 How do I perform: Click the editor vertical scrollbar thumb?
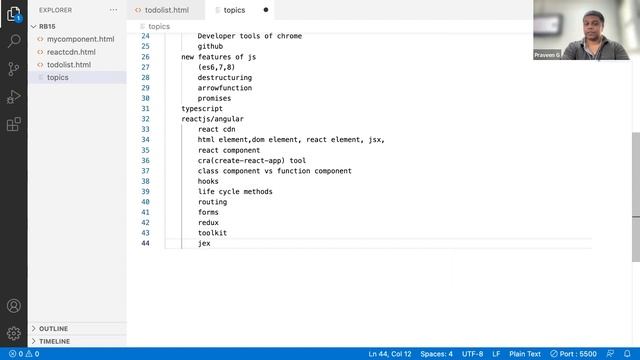pyautogui.click(x=636, y=197)
